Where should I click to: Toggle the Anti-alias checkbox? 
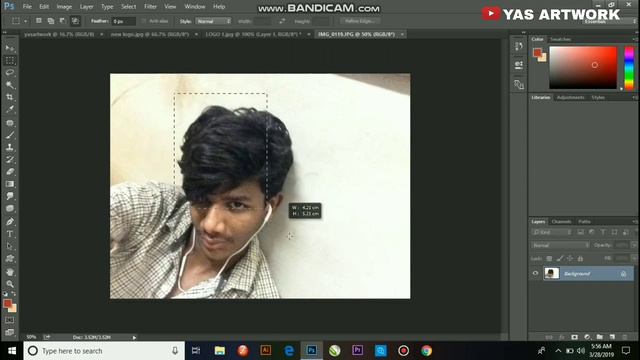tap(144, 21)
